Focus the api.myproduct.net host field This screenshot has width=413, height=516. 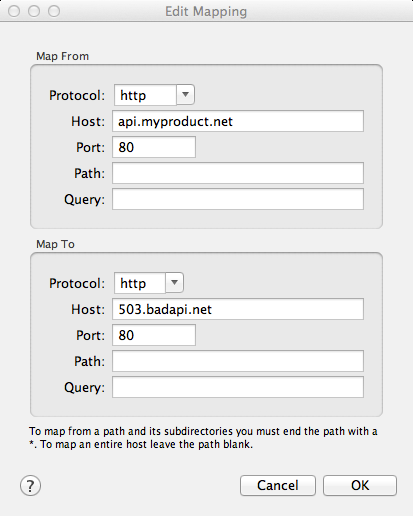point(238,121)
